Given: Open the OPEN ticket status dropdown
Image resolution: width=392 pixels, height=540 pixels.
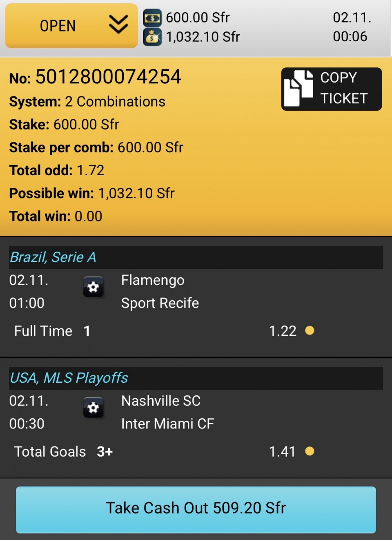Looking at the screenshot, I should (58, 26).
